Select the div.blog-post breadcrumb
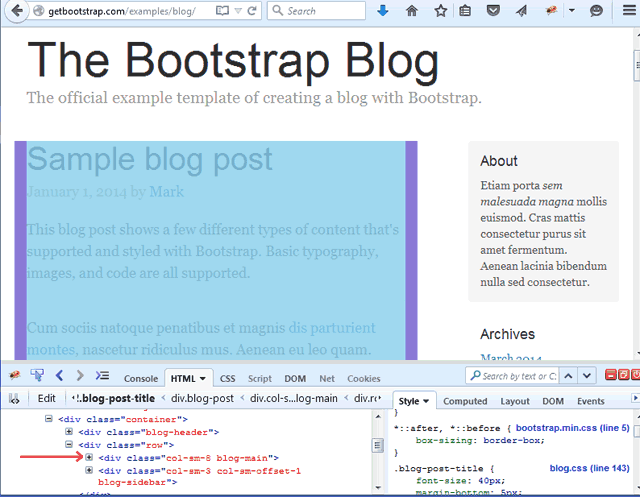The image size is (640, 497). (x=202, y=398)
